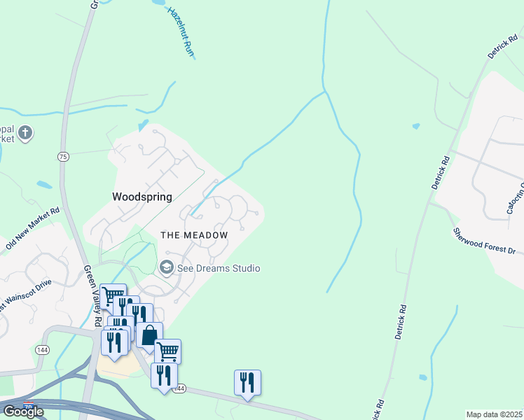The height and width of the screenshot is (420, 524).
Task: Open the shopping bag store marker
Action: pyautogui.click(x=149, y=336)
